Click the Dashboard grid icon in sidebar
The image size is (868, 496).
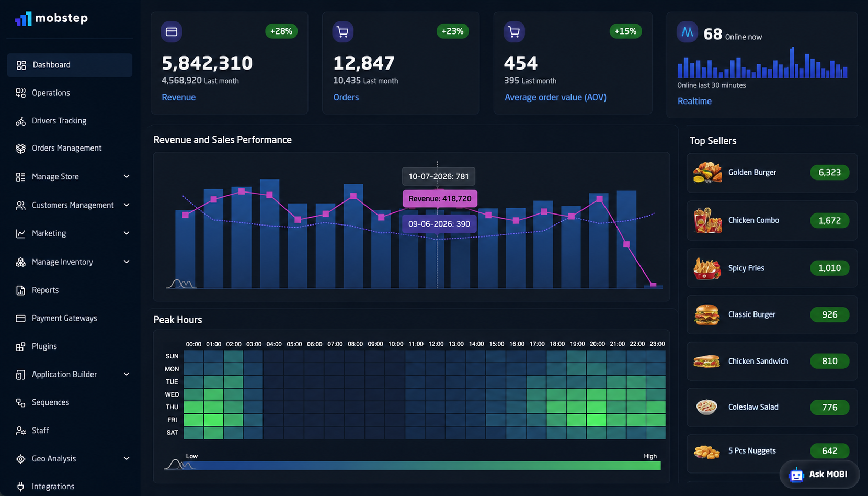[21, 65]
